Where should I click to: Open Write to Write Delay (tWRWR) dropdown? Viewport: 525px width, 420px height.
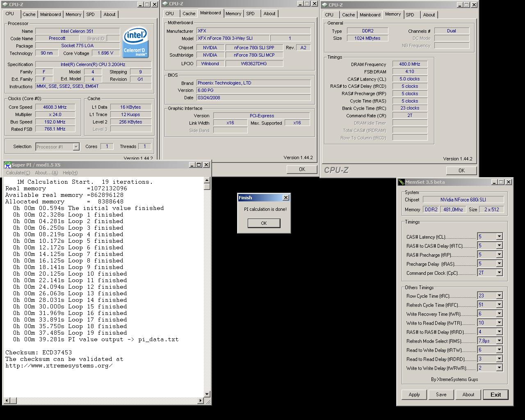pyautogui.click(x=499, y=368)
